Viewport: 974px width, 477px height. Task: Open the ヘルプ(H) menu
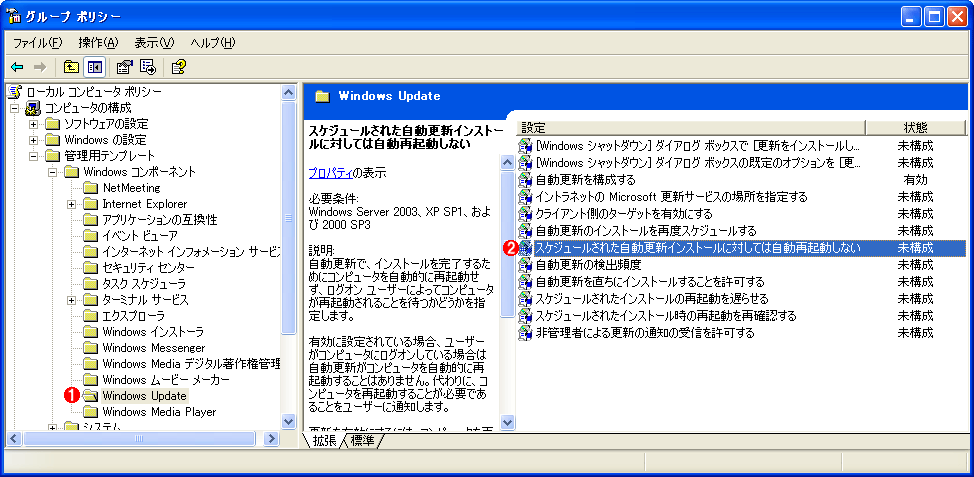[213, 43]
